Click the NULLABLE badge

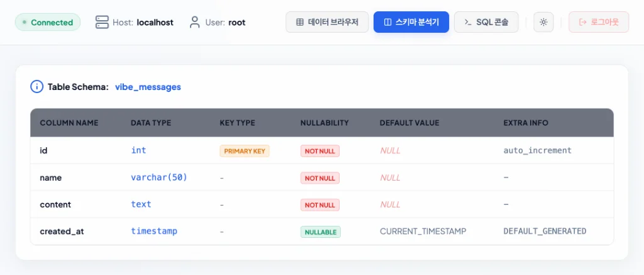(320, 232)
